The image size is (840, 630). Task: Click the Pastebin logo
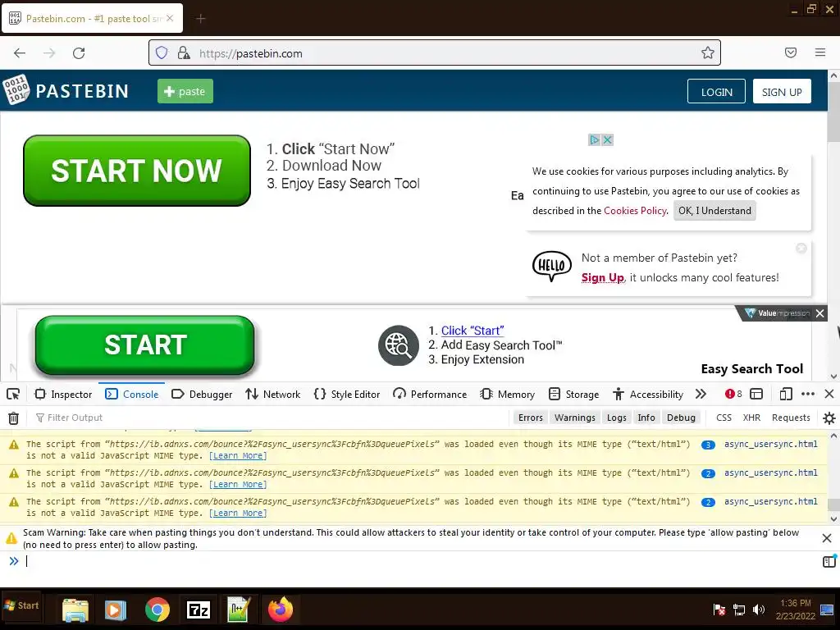[x=66, y=90]
